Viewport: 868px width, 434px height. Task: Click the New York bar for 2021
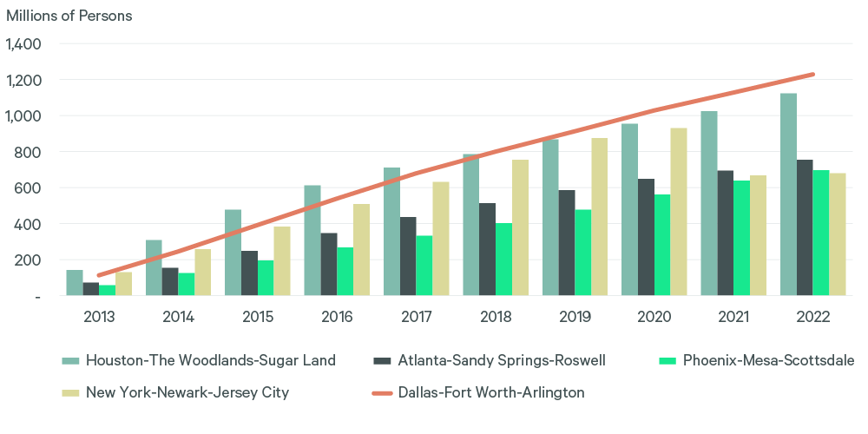[759, 236]
